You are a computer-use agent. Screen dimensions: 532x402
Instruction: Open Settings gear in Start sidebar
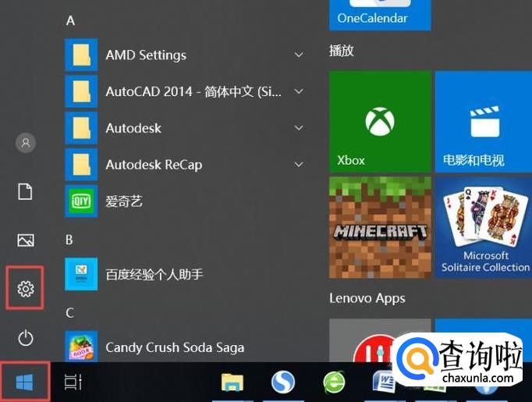click(26, 289)
